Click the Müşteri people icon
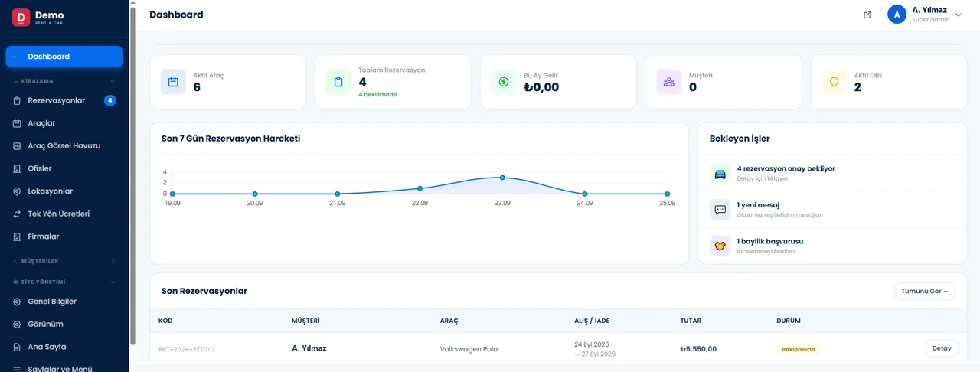This screenshot has width=980, height=372. point(669,82)
